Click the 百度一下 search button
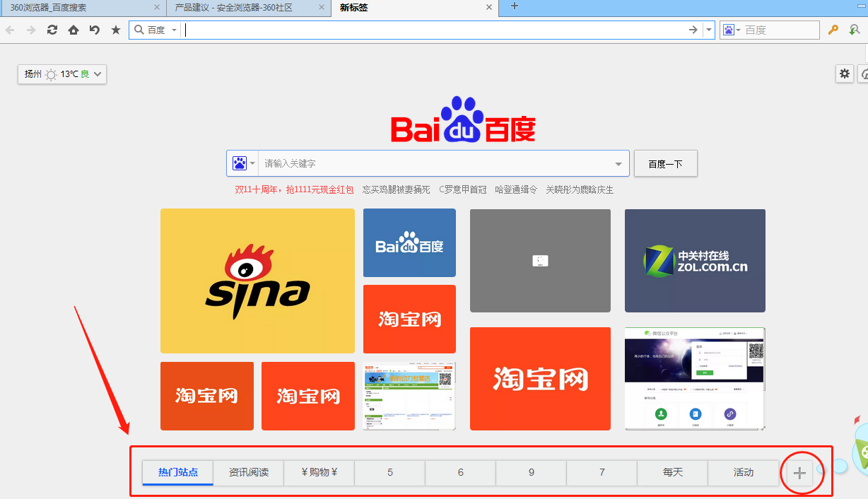The height and width of the screenshot is (499, 868). pyautogui.click(x=666, y=164)
